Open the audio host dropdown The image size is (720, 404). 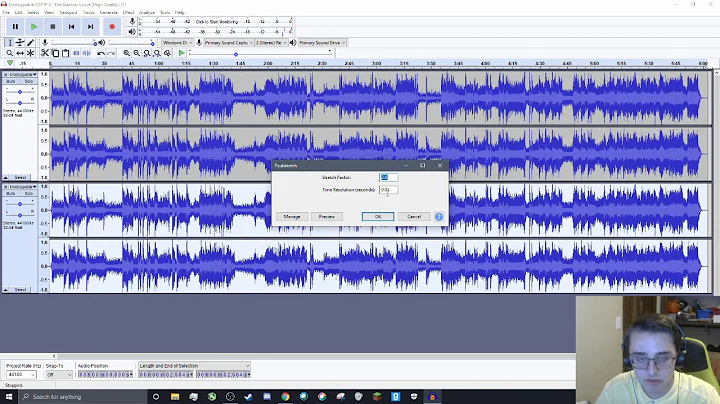177,43
